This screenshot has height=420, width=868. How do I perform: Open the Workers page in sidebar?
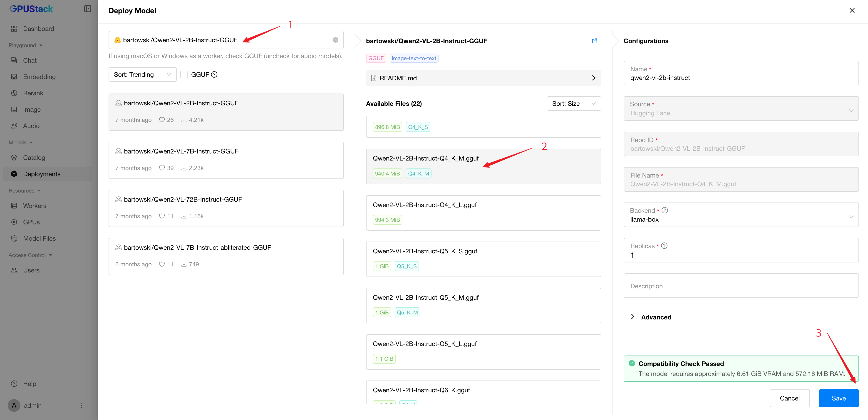pos(35,206)
